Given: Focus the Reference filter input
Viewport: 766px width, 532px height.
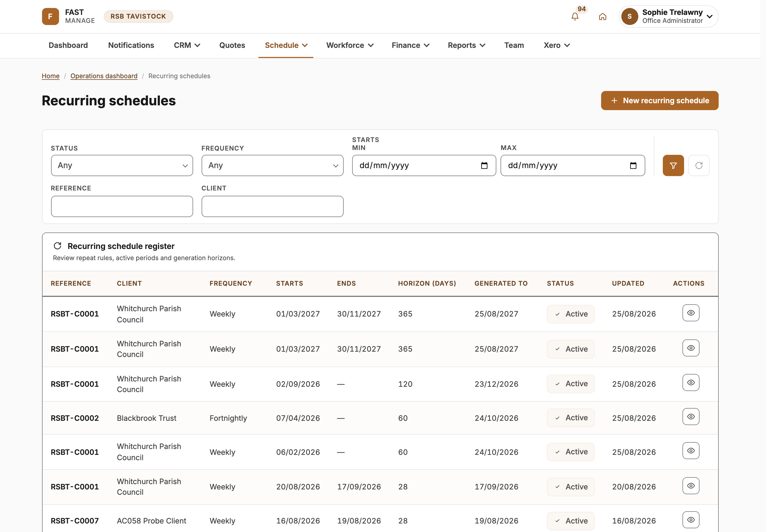Looking at the screenshot, I should [122, 206].
